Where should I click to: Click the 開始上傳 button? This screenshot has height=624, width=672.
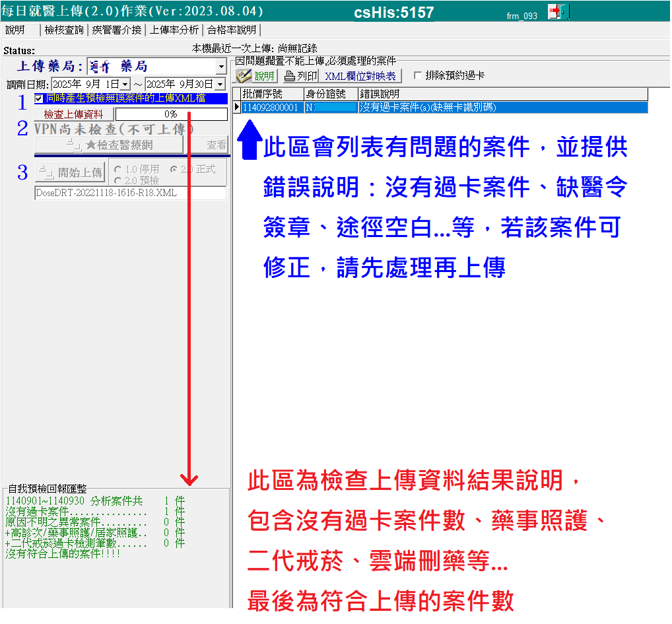[x=71, y=172]
